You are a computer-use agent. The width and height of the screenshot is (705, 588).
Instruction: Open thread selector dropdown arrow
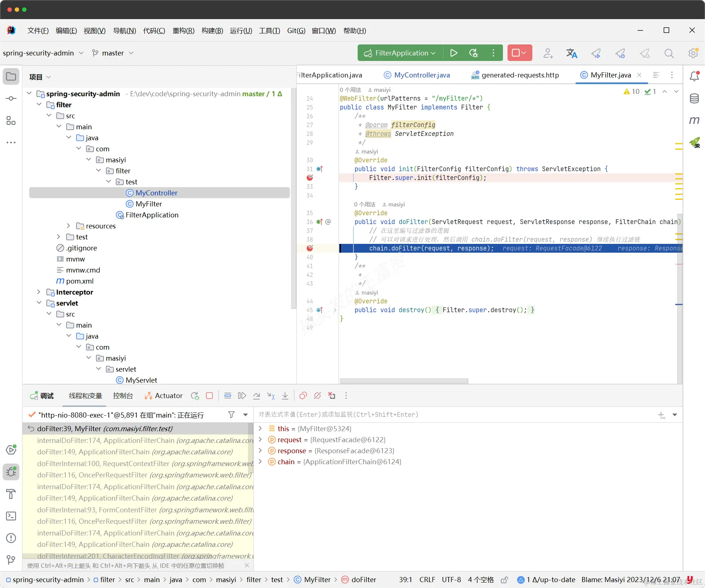[x=245, y=415]
